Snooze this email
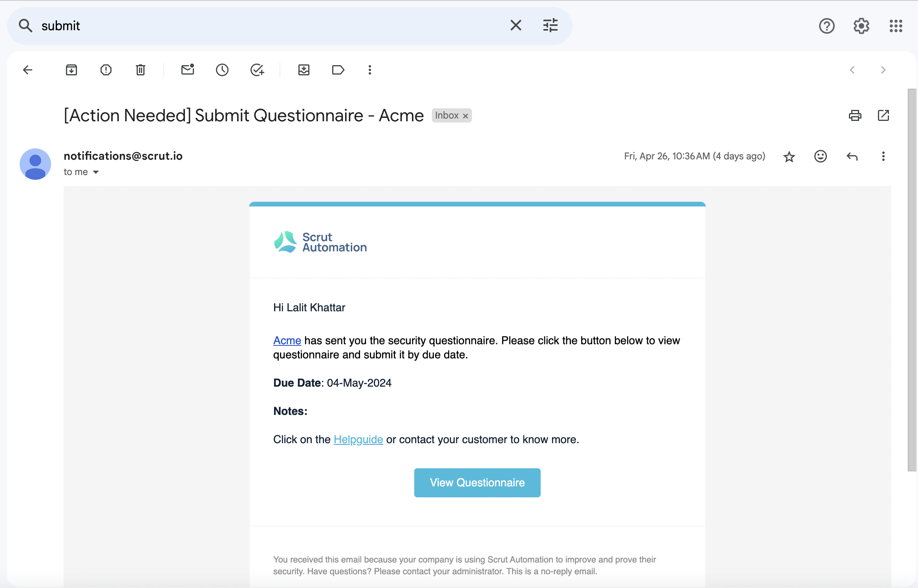The image size is (918, 588). coord(222,70)
